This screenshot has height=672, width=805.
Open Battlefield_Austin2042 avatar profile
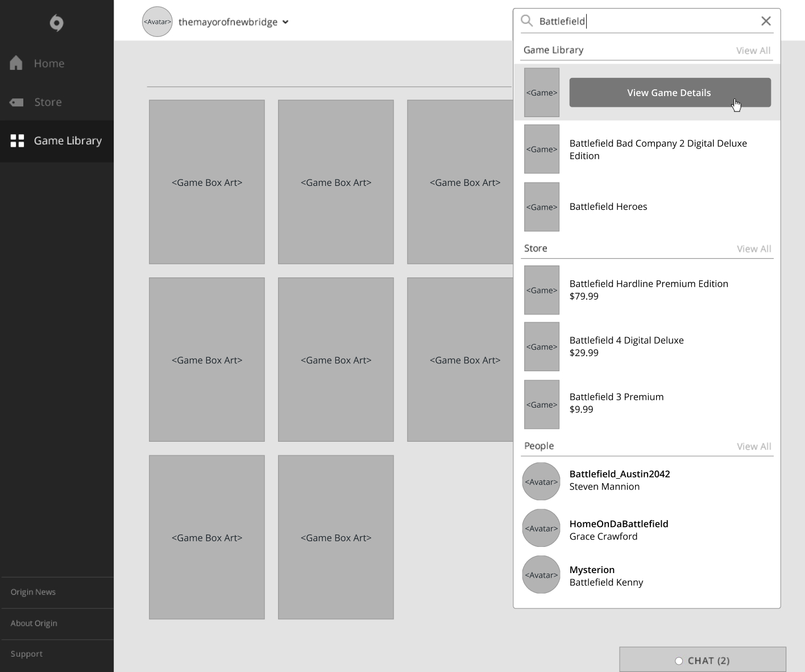coord(541,482)
